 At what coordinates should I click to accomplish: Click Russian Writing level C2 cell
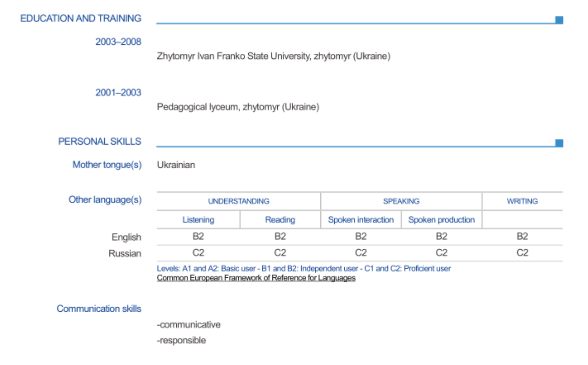[x=522, y=253]
